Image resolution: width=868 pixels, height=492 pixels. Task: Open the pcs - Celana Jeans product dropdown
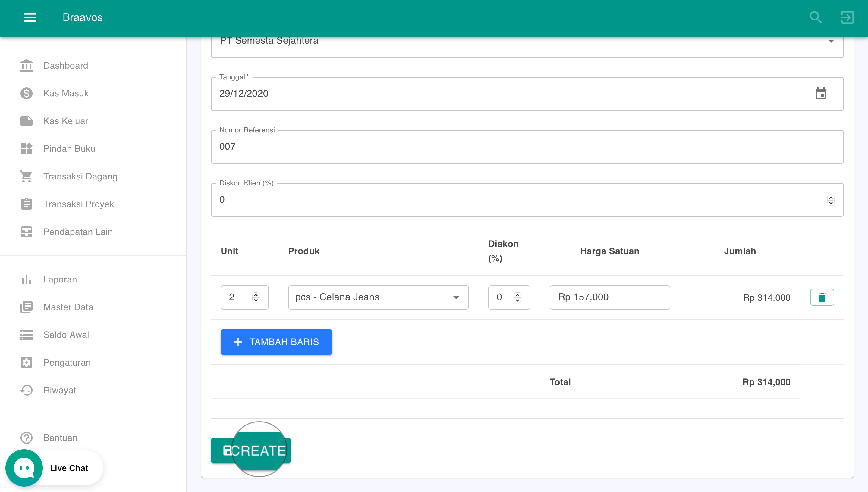378,297
